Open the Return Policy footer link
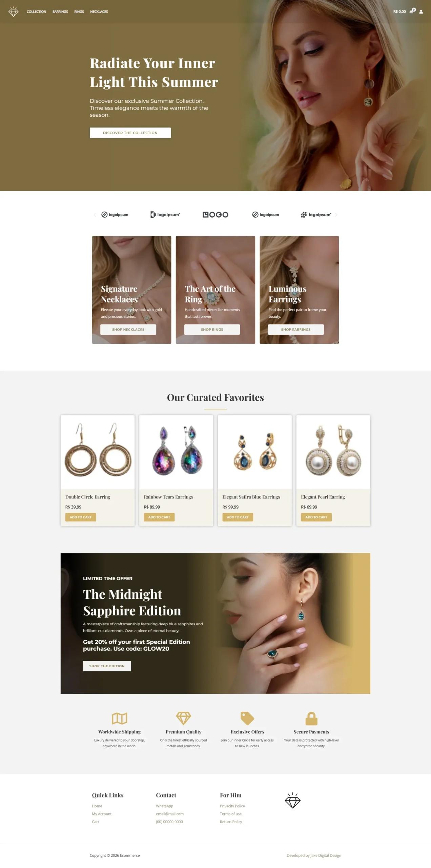The image size is (431, 868). click(231, 821)
